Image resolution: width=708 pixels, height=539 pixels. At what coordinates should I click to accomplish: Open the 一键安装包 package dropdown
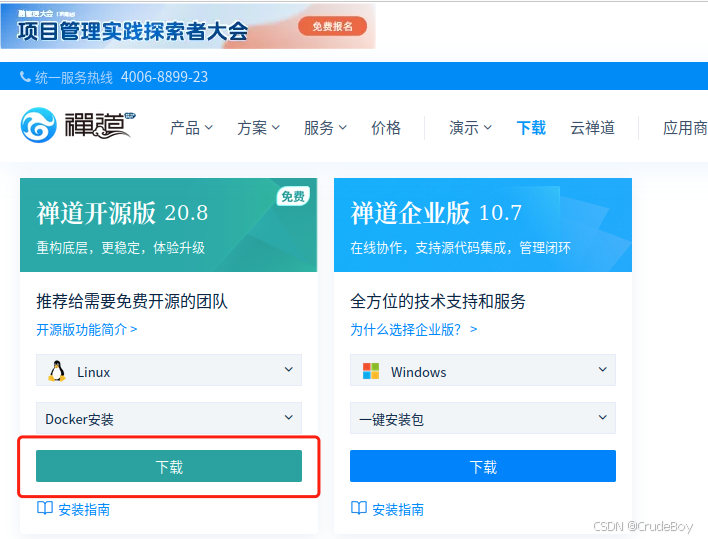point(483,418)
